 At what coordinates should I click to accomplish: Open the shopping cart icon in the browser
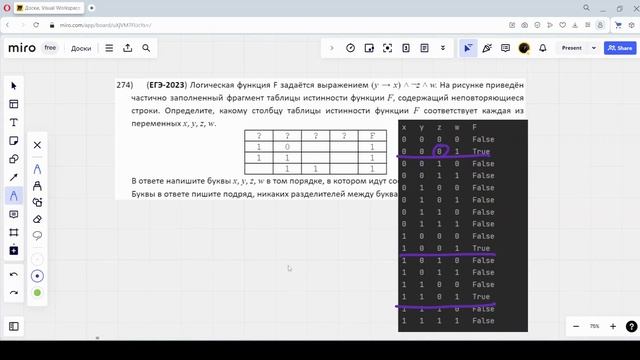[618, 25]
